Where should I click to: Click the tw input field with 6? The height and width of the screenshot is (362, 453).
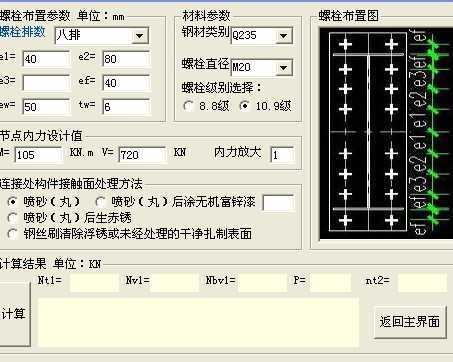pos(126,107)
